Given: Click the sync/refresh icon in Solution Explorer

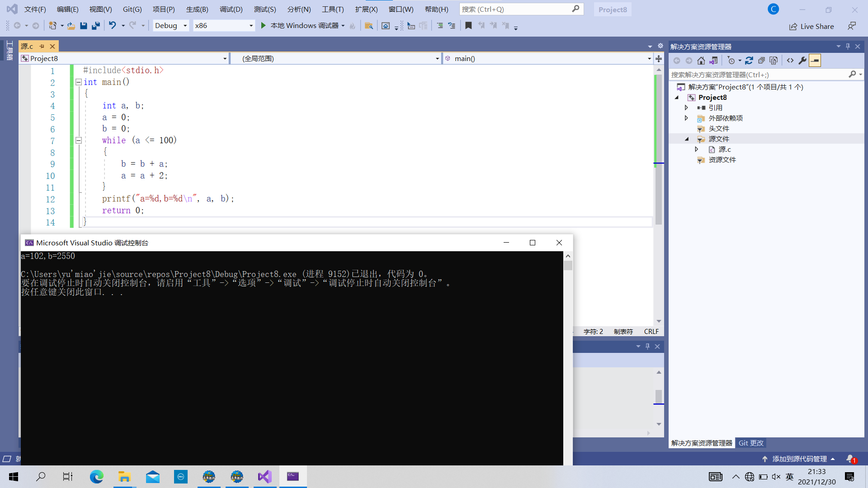Looking at the screenshot, I should click(x=749, y=61).
